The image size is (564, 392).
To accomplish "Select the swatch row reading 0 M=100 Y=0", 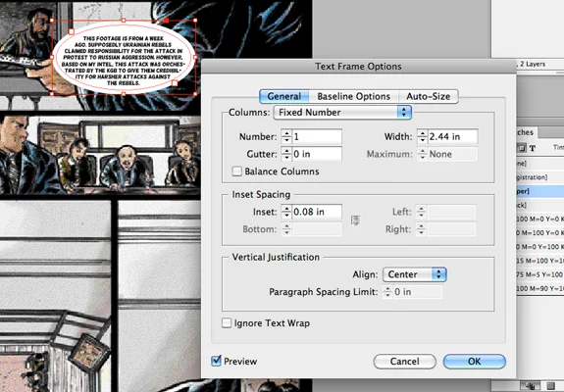I will pos(540,233).
